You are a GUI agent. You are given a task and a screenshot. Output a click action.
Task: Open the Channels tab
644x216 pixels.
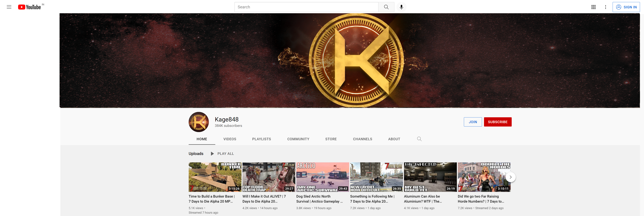point(362,139)
